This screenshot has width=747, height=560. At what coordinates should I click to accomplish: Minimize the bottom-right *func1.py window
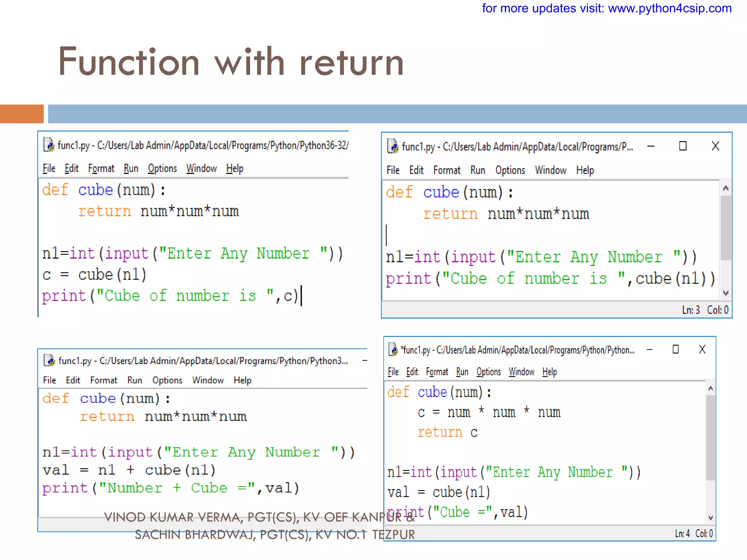[650, 349]
